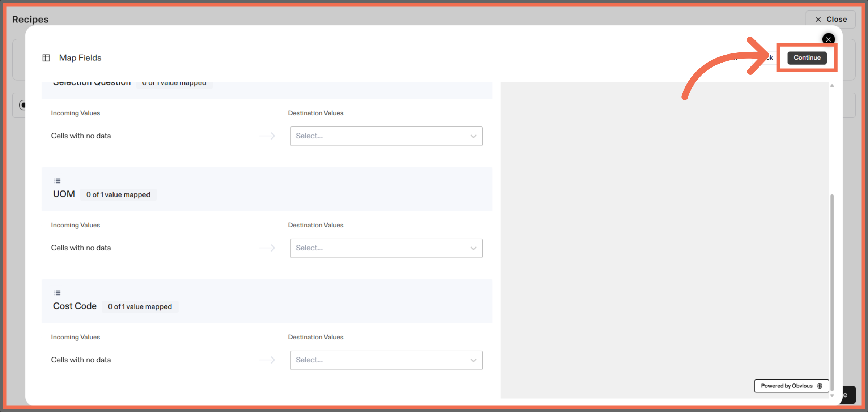The width and height of the screenshot is (868, 412).
Task: Click the Cost Code "0 of 1 value mapped" badge
Action: [x=140, y=307]
